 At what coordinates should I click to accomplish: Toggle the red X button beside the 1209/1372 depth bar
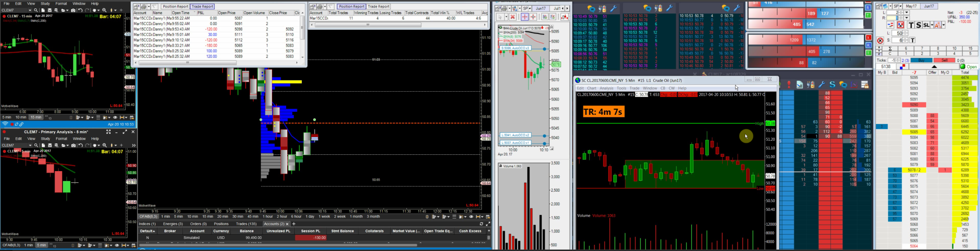coord(869,38)
